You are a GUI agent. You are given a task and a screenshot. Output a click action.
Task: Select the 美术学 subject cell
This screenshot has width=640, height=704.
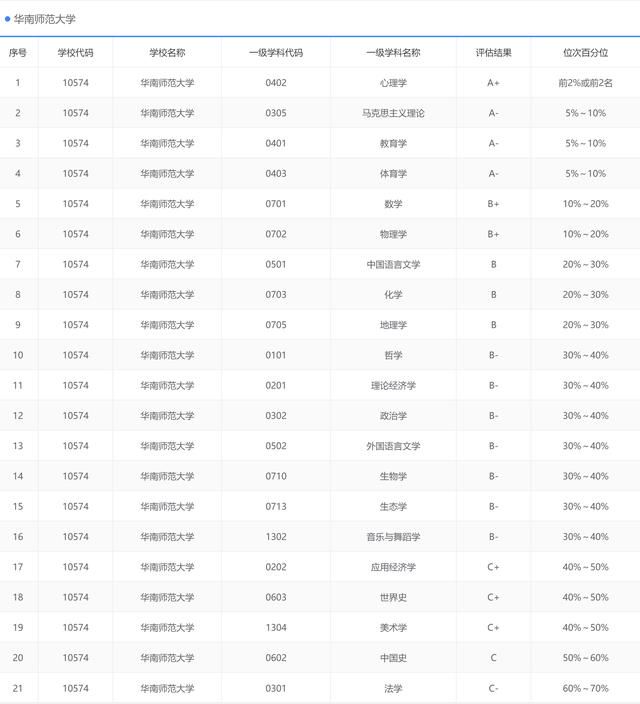pos(393,627)
